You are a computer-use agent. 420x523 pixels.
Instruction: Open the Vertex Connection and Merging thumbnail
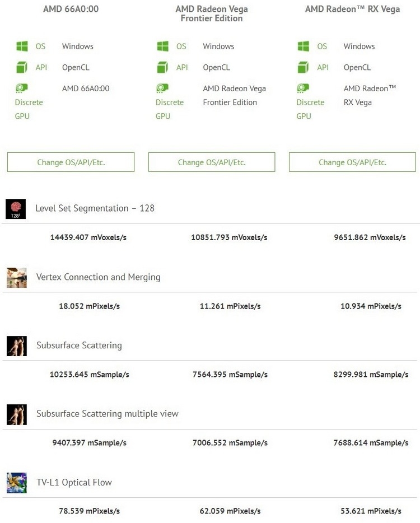tap(16, 277)
